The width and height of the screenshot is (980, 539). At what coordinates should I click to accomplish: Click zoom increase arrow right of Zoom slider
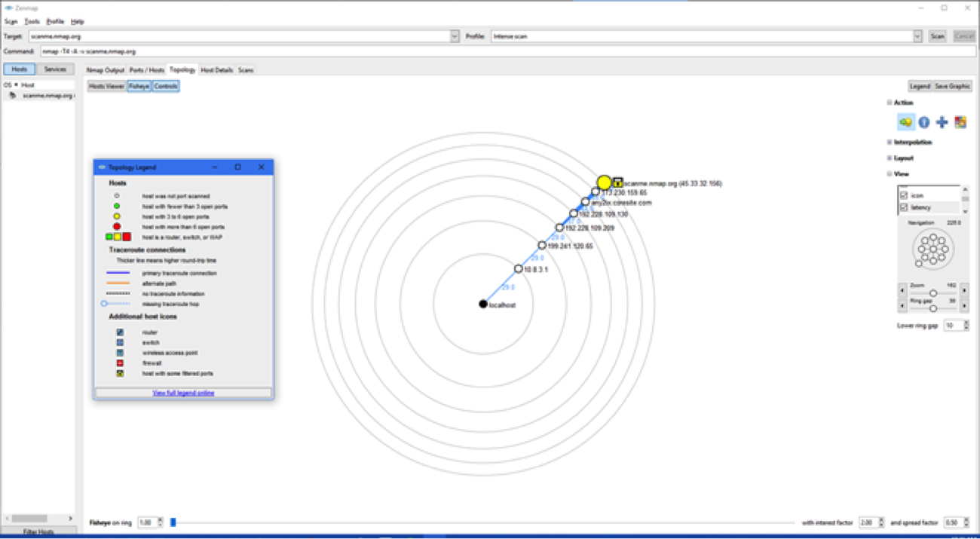(x=963, y=289)
